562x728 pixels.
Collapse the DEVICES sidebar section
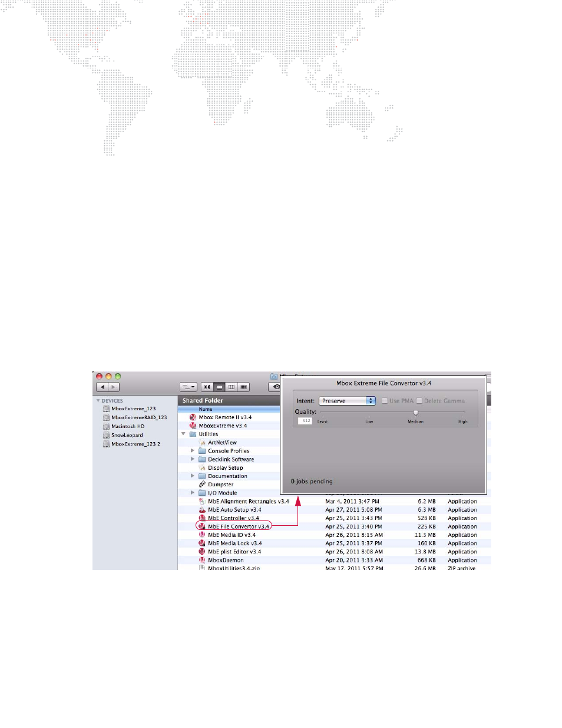coord(98,401)
